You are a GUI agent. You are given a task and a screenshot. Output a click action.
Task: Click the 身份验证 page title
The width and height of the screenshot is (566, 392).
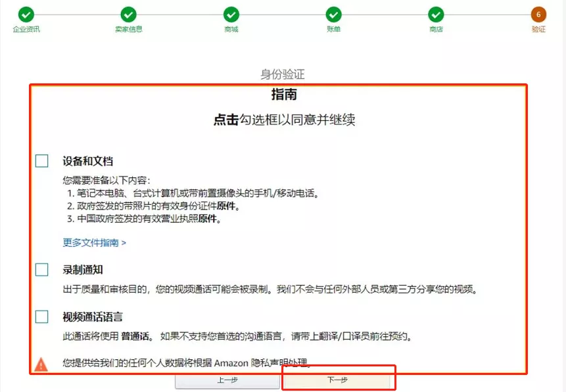(x=283, y=74)
